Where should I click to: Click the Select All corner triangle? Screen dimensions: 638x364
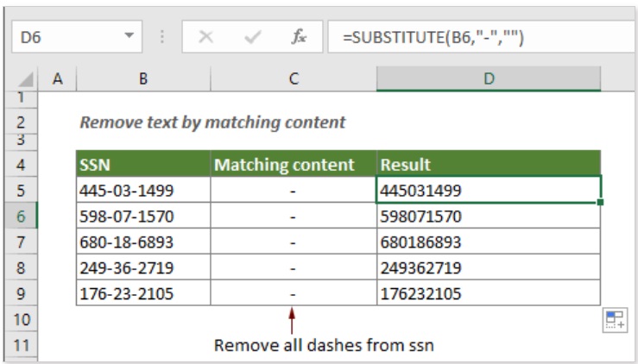click(26, 78)
